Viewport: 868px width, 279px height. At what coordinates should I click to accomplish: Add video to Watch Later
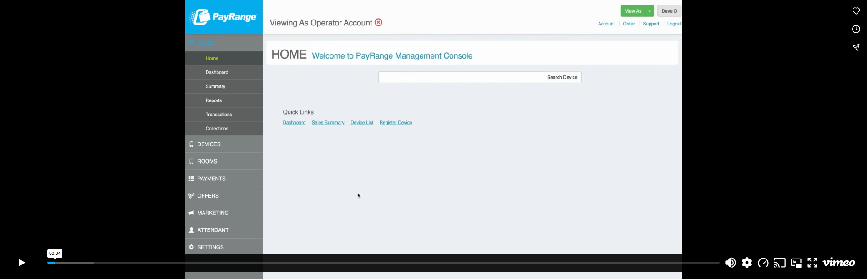tap(856, 29)
